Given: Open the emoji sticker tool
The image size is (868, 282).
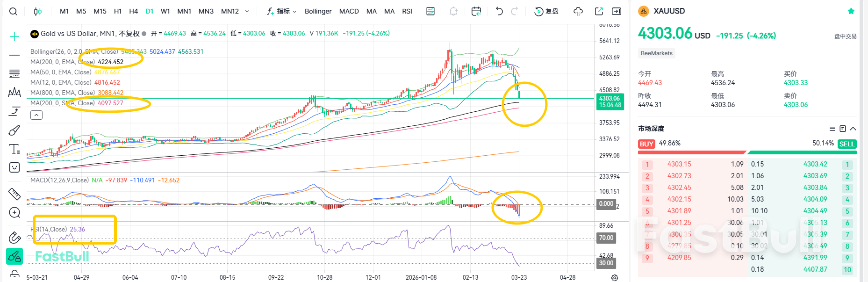Looking at the screenshot, I should pos(14,167).
